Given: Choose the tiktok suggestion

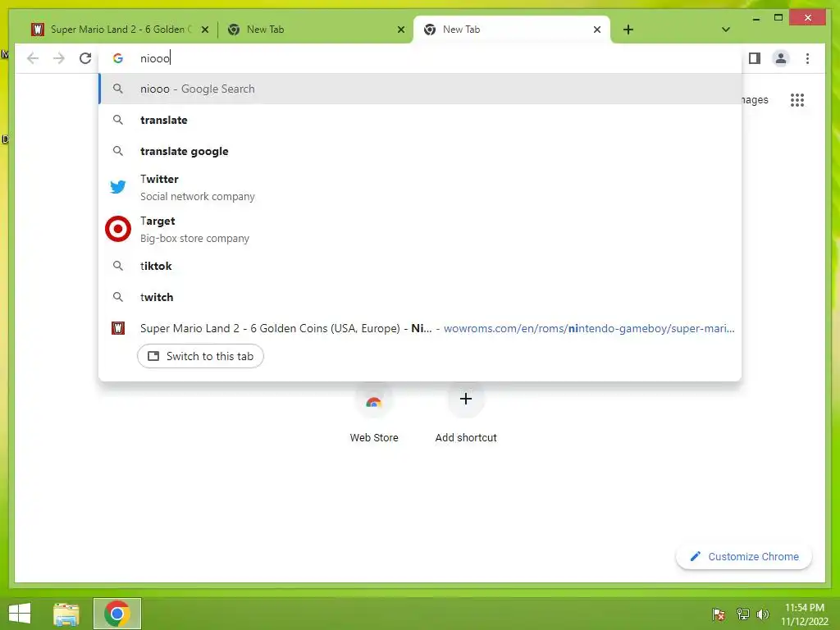Looking at the screenshot, I should click(420, 266).
